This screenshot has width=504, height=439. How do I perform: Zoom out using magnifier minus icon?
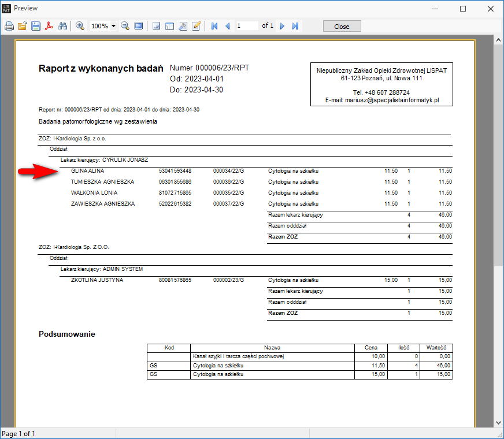[x=125, y=26]
